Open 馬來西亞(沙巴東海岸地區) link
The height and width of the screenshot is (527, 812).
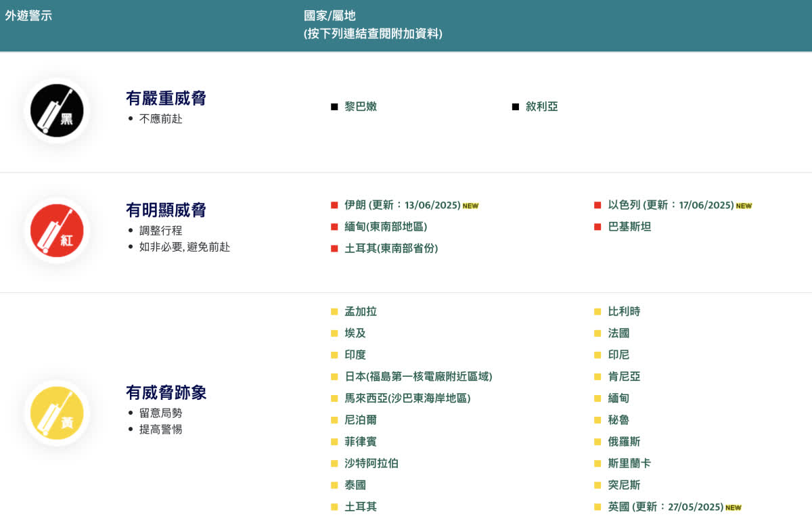click(x=407, y=398)
